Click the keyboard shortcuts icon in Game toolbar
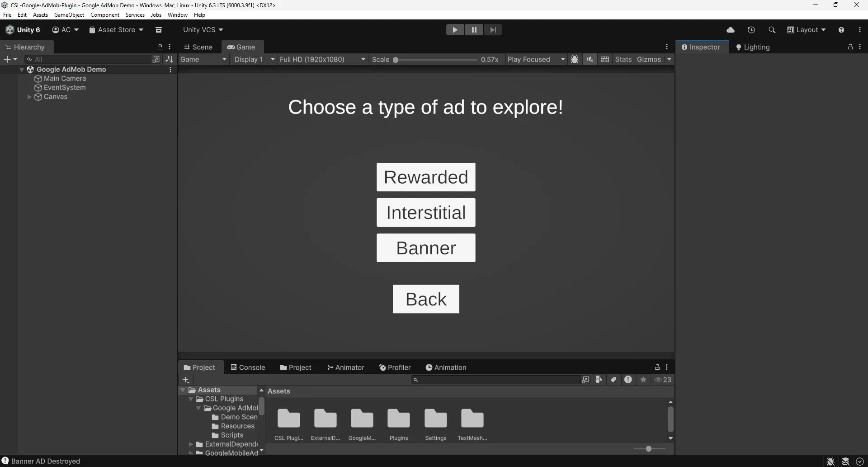The width and height of the screenshot is (868, 467). point(605,59)
